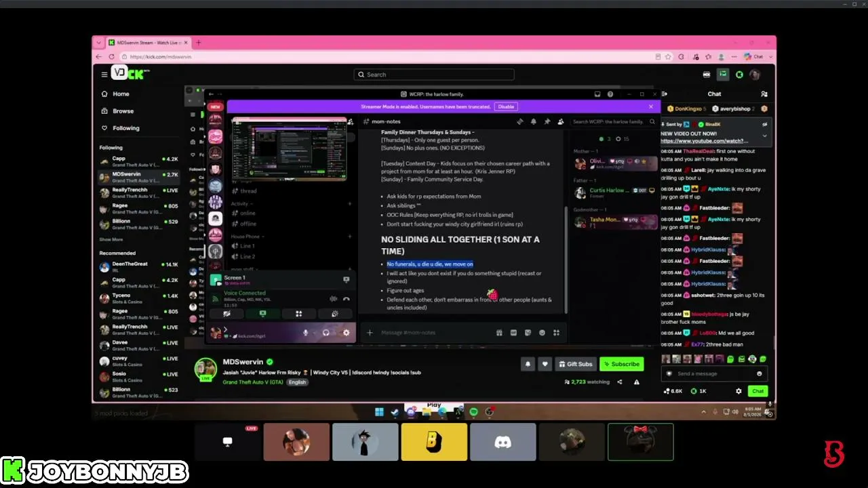The height and width of the screenshot is (488, 868).
Task: Click the Send a message chat field
Action: (x=715, y=373)
